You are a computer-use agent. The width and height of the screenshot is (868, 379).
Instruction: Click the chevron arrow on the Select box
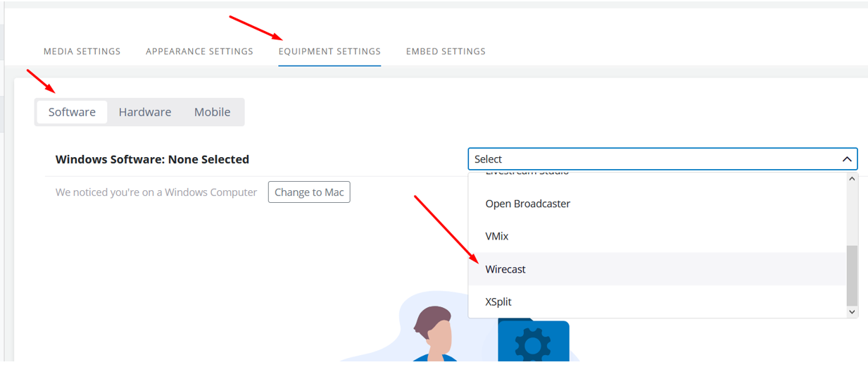[x=847, y=159]
